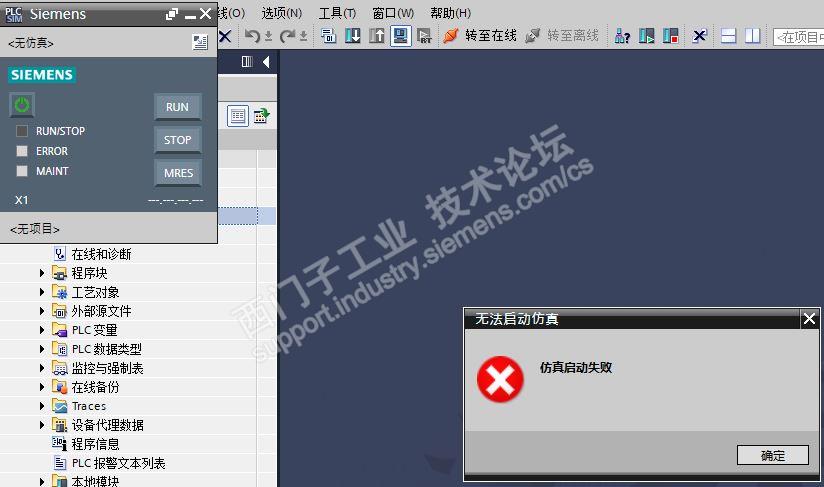
Task: Restore the PLCSIM window size icon
Action: [171, 14]
